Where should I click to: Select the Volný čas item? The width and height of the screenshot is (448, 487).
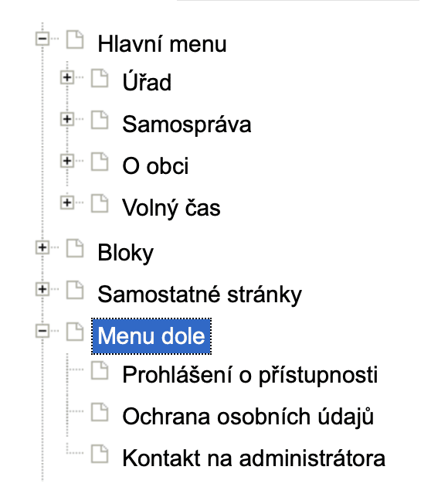(x=171, y=208)
